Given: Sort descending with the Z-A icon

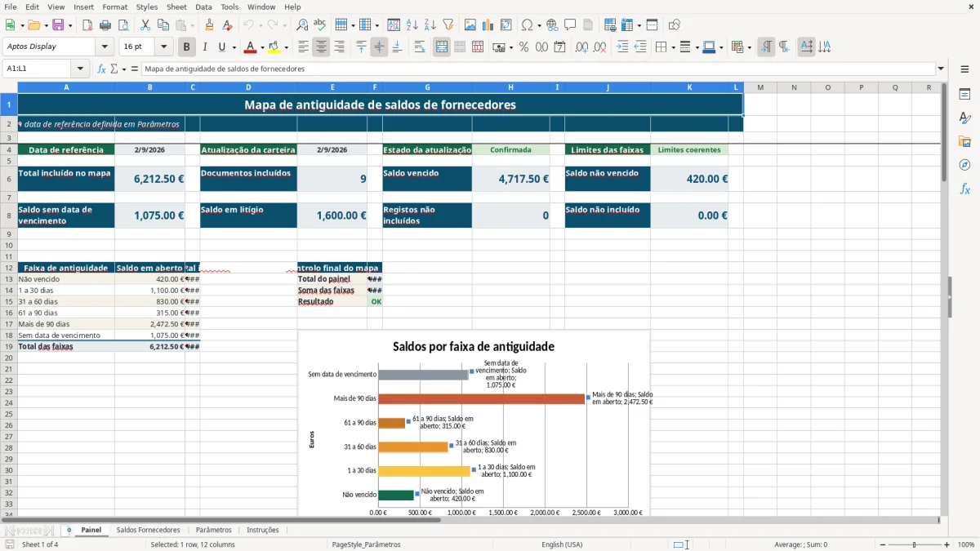Looking at the screenshot, I should click(430, 25).
